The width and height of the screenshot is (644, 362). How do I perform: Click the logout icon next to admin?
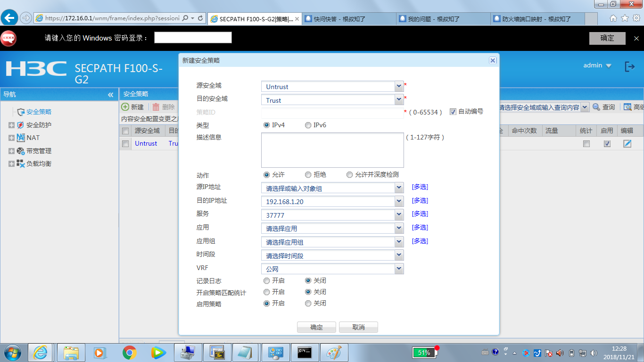coord(629,66)
